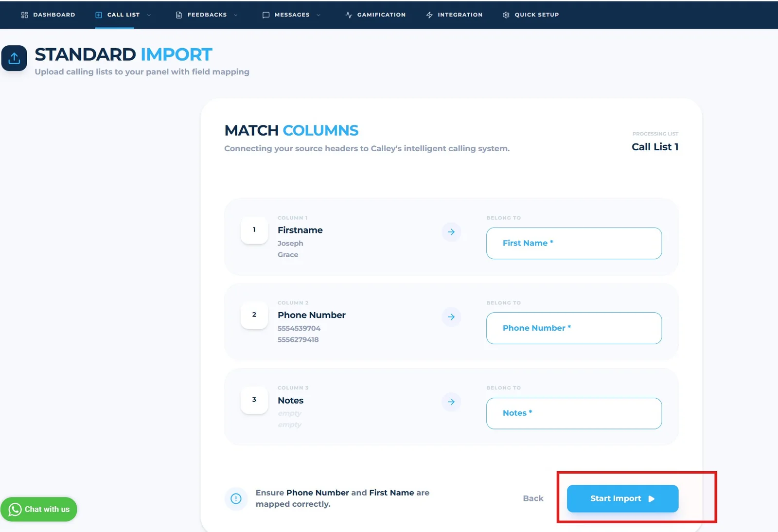The width and height of the screenshot is (778, 532).
Task: Click the column 3 number badge
Action: point(254,400)
